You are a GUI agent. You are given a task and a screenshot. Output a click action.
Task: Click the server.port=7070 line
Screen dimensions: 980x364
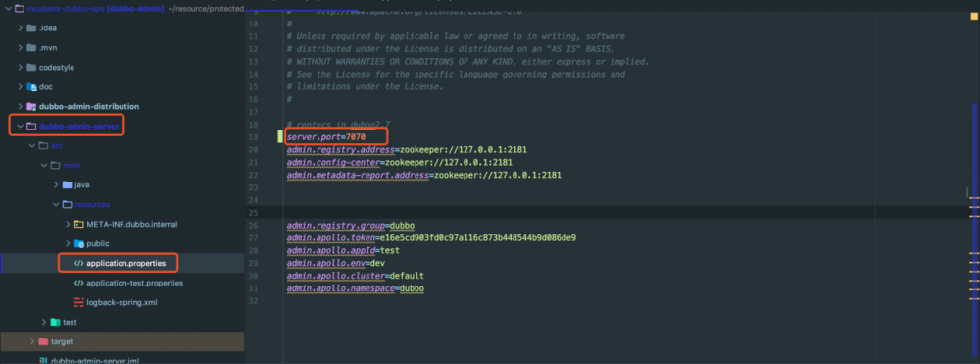[x=326, y=137]
